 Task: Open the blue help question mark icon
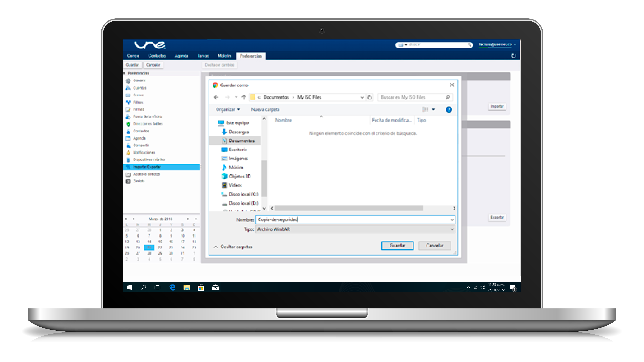[449, 109]
